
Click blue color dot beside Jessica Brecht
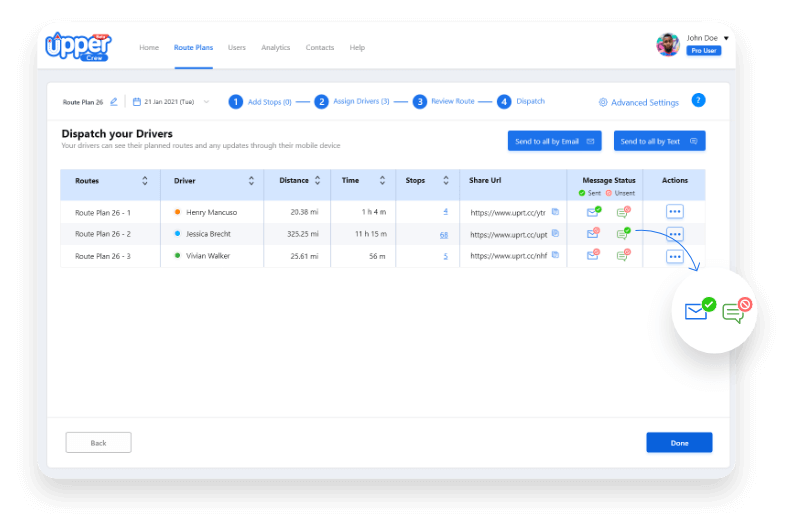pos(177,233)
